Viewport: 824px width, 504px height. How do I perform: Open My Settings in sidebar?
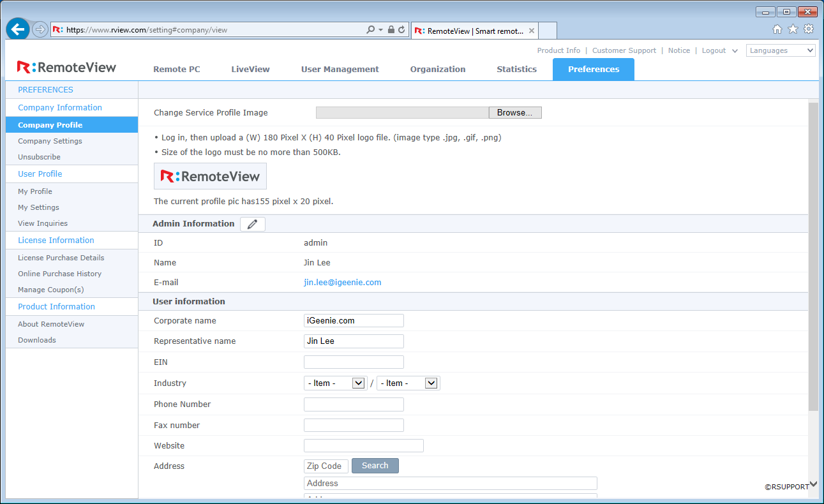pyautogui.click(x=38, y=207)
